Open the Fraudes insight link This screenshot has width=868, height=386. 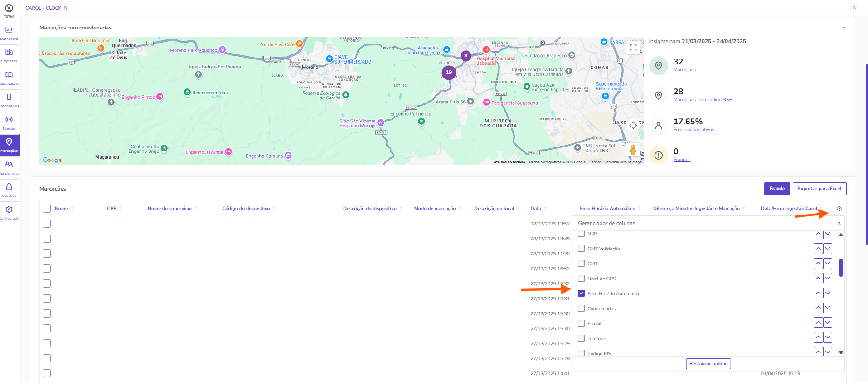point(682,160)
